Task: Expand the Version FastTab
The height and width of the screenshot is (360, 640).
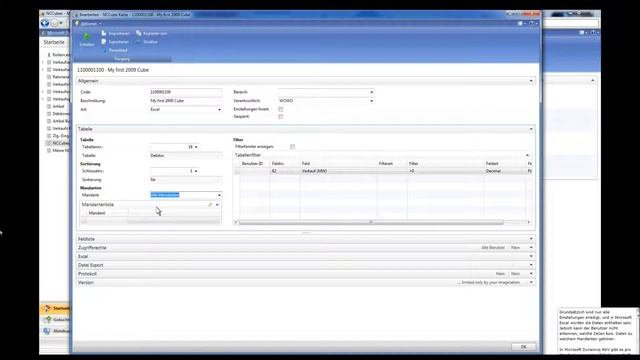Action: tap(531, 282)
